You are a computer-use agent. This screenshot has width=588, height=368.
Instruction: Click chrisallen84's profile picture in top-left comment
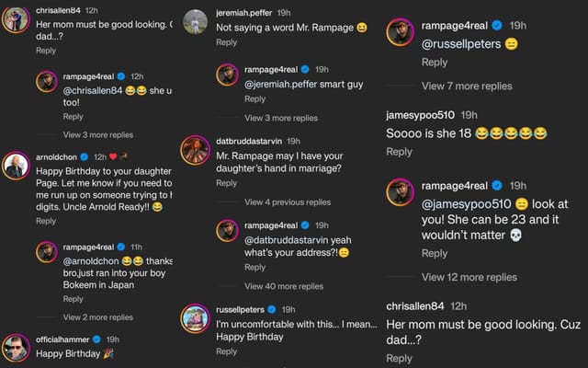(15, 20)
